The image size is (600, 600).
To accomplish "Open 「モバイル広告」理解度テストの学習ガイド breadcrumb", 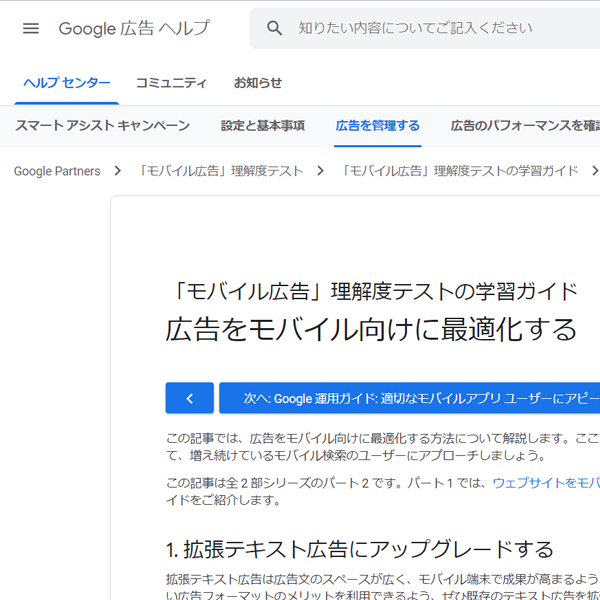I will point(459,171).
